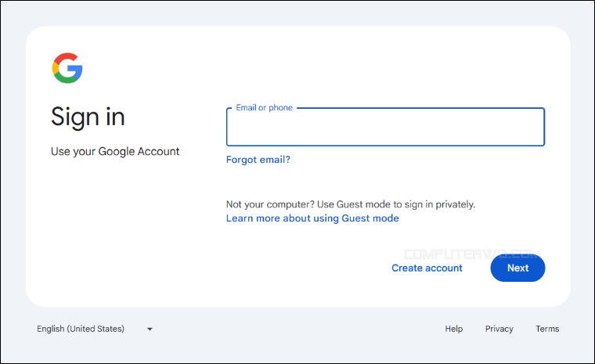Click the Google G logo
The width and height of the screenshot is (595, 364).
[x=67, y=68]
